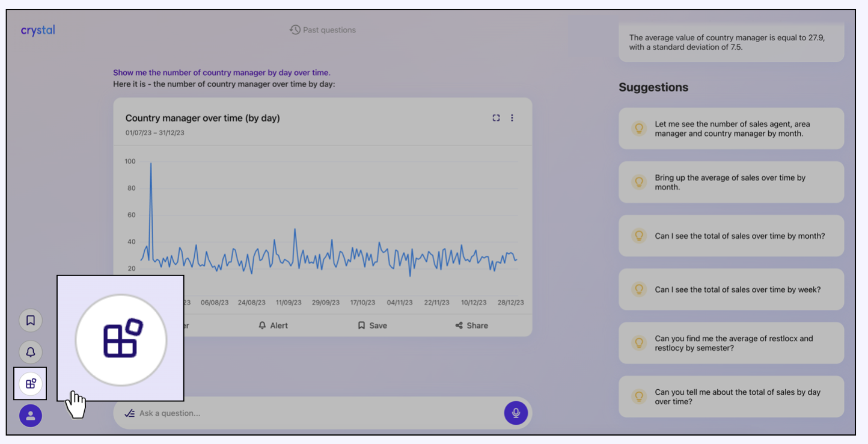This screenshot has height=444, width=868.
Task: Open notifications bell in sidebar
Action: pos(31,352)
